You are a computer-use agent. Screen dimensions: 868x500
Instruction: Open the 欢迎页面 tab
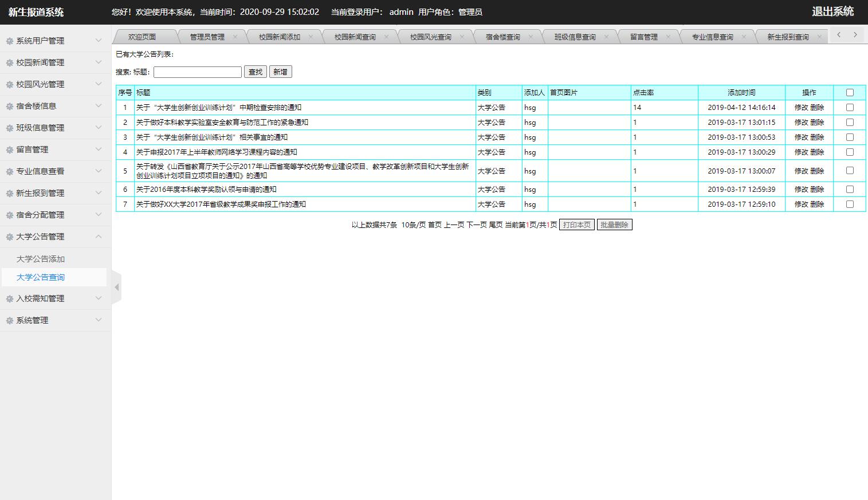[144, 36]
